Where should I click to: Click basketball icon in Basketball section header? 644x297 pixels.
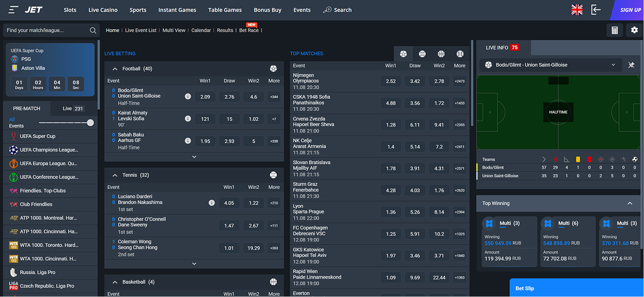[x=273, y=282]
